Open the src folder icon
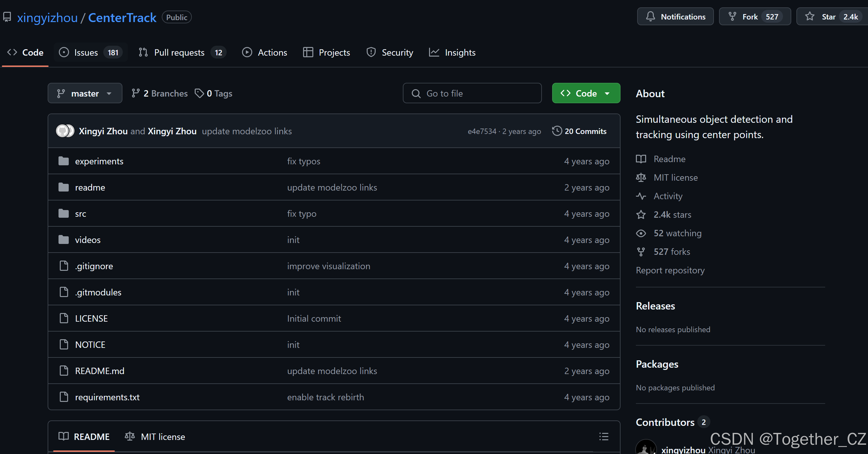Image resolution: width=868 pixels, height=454 pixels. coord(64,213)
